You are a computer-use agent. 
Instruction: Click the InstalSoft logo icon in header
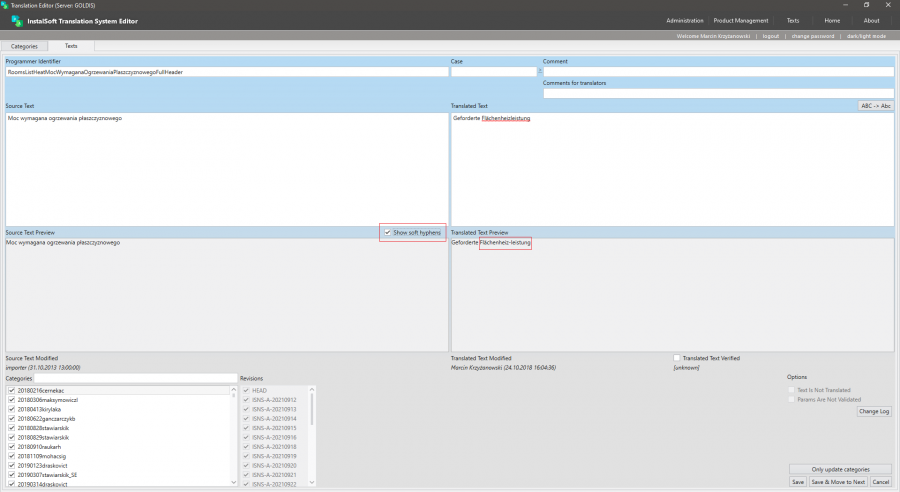(17, 21)
